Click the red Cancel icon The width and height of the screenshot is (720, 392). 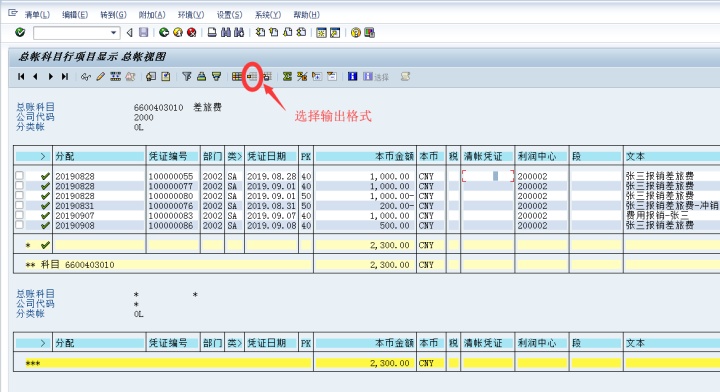click(191, 33)
